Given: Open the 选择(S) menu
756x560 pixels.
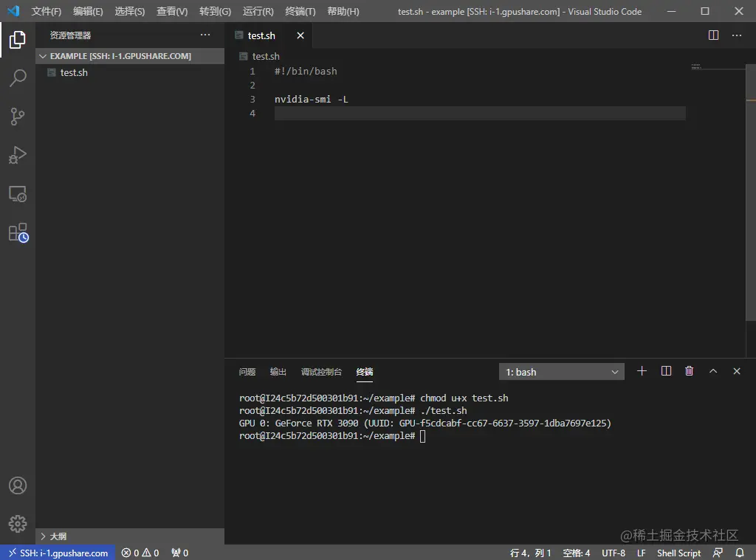Looking at the screenshot, I should point(130,11).
